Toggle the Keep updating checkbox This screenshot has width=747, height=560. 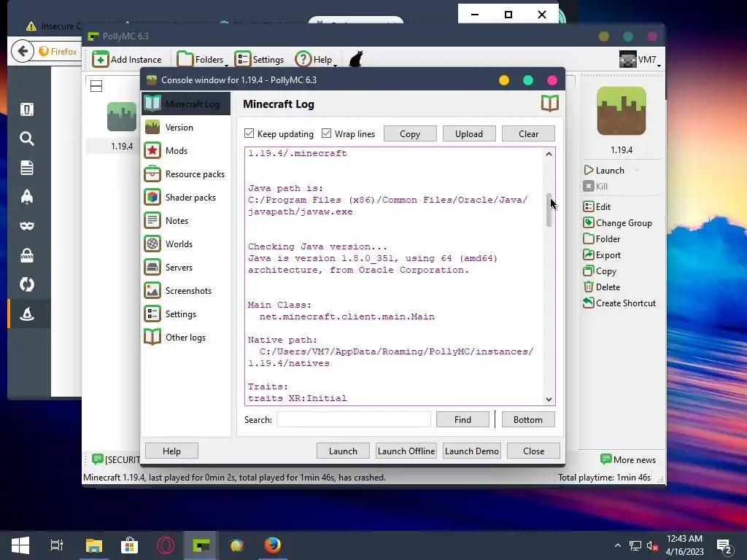click(x=249, y=133)
